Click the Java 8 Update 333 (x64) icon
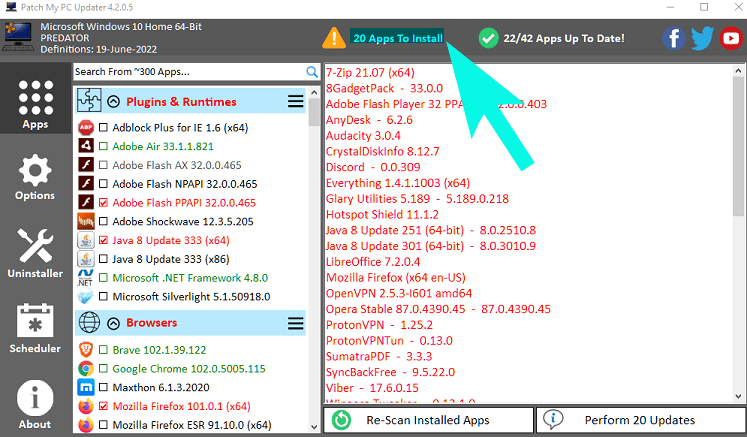The width and height of the screenshot is (747, 437). [x=86, y=240]
